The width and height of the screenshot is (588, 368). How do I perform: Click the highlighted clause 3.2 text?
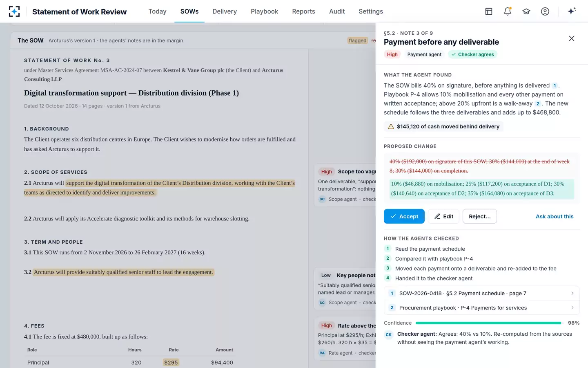tap(123, 272)
